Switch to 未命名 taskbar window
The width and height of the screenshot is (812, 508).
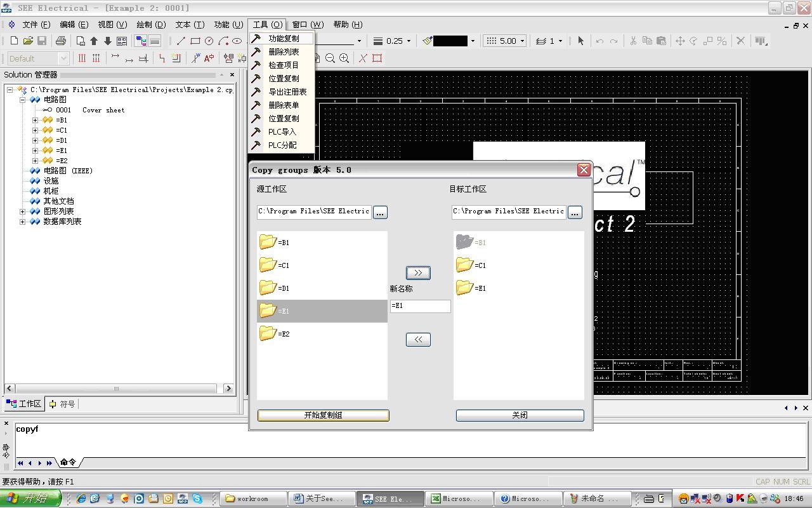point(596,498)
